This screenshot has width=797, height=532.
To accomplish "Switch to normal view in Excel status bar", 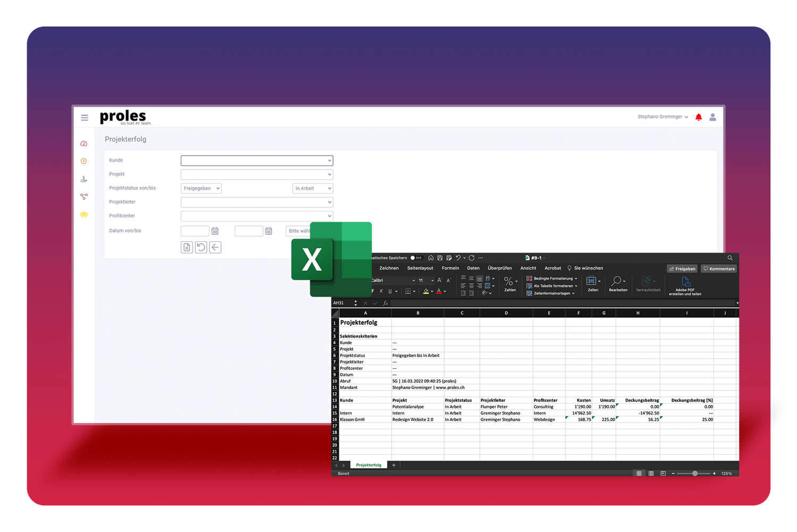I will [639, 474].
